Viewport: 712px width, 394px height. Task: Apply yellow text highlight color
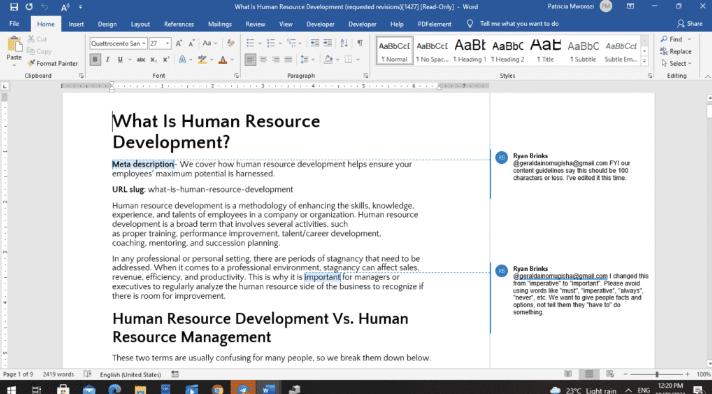coord(203,59)
